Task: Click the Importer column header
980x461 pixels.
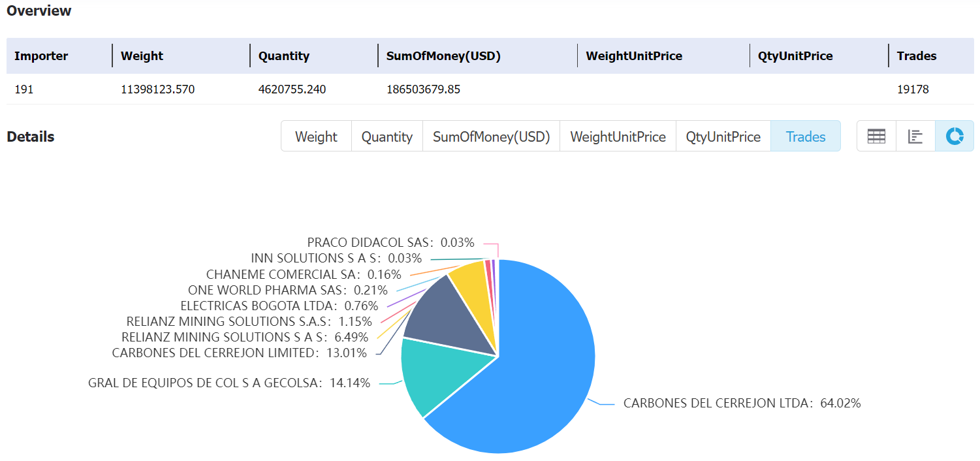Action: coord(41,56)
